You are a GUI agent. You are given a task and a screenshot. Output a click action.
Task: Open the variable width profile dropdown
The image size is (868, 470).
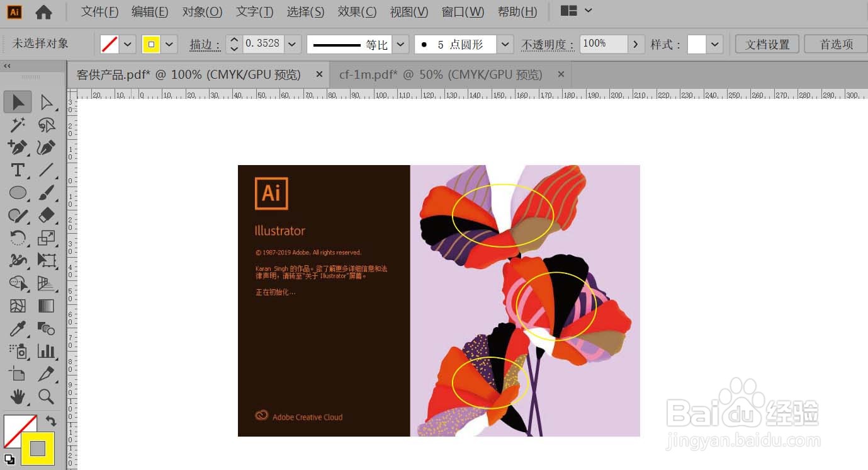(x=402, y=44)
